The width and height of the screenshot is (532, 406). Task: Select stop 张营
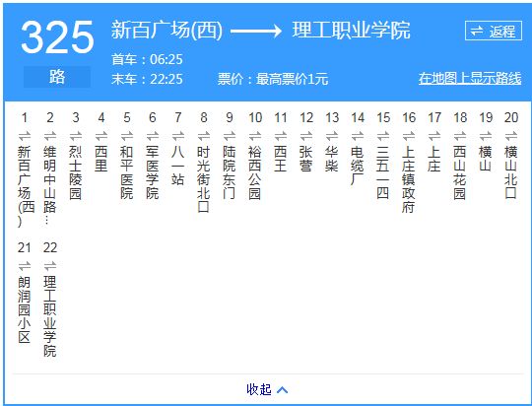point(306,159)
